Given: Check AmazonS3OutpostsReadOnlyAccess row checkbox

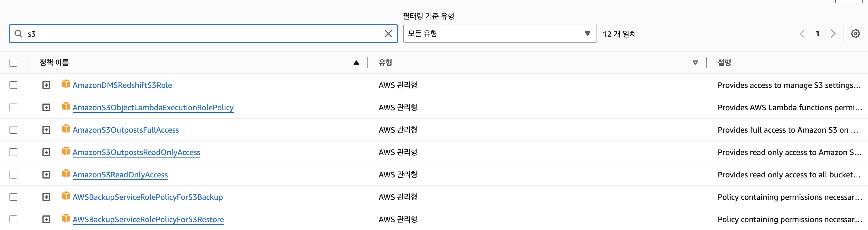Looking at the screenshot, I should 13,152.
